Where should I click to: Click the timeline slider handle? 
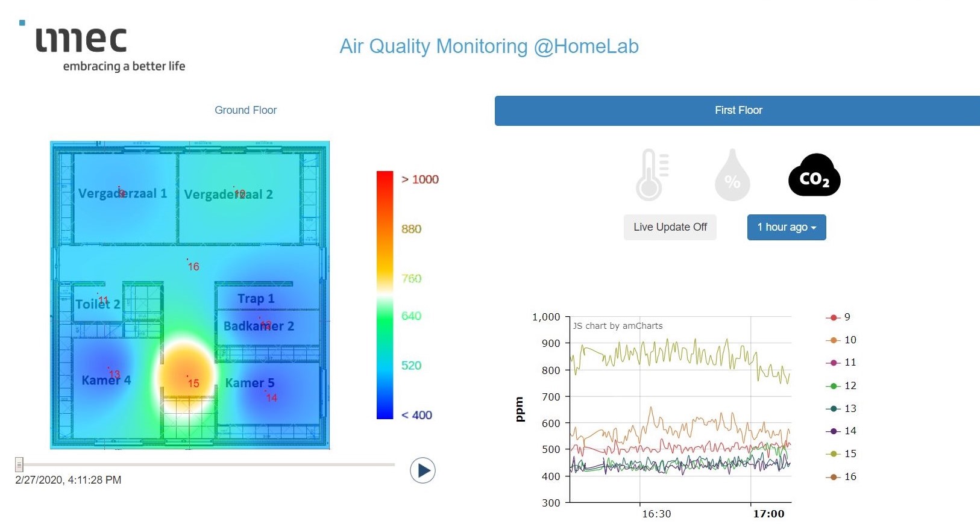pyautogui.click(x=19, y=464)
